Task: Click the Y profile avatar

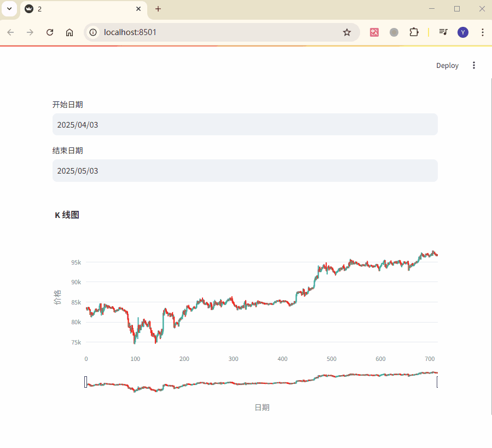Action: pos(462,32)
